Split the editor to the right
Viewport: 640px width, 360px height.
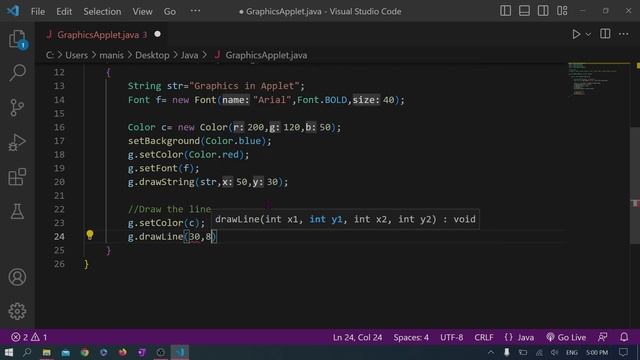coord(605,34)
